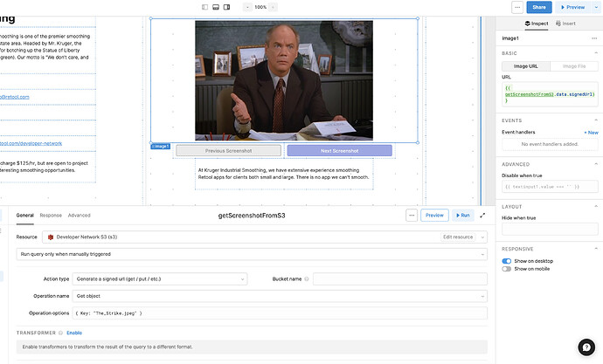This screenshot has height=364, width=603.
Task: Toggle Show on desktop switch
Action: [507, 261]
